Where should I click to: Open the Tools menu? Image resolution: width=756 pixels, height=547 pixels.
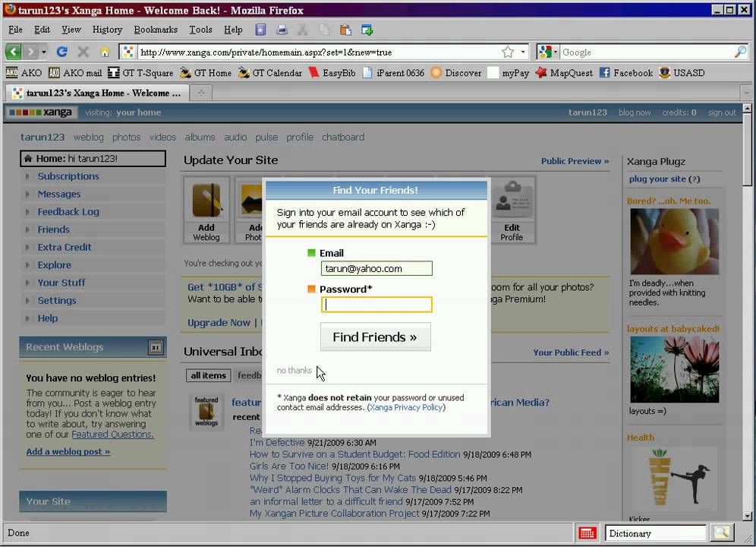(200, 30)
